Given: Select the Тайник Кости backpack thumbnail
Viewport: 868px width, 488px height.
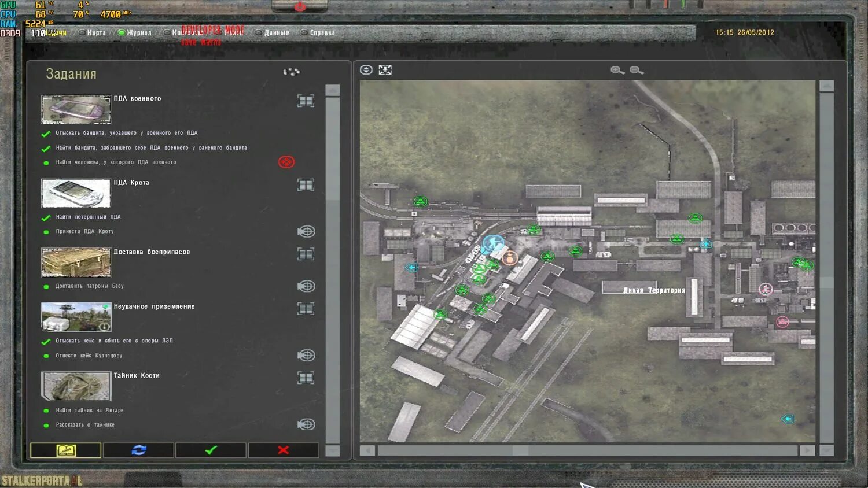Looking at the screenshot, I should [x=76, y=386].
